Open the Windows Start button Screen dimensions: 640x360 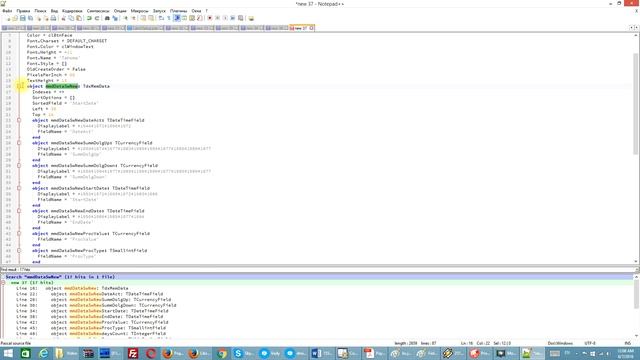(x=8, y=353)
